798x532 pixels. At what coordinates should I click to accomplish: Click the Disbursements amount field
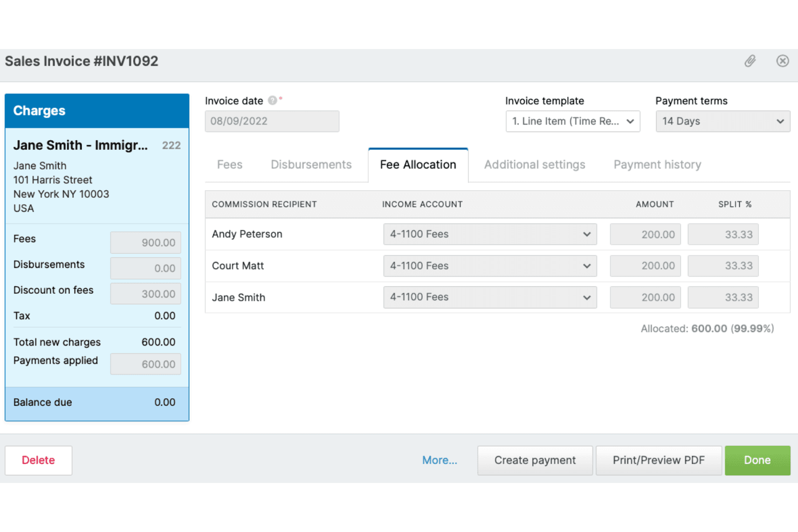pyautogui.click(x=146, y=268)
